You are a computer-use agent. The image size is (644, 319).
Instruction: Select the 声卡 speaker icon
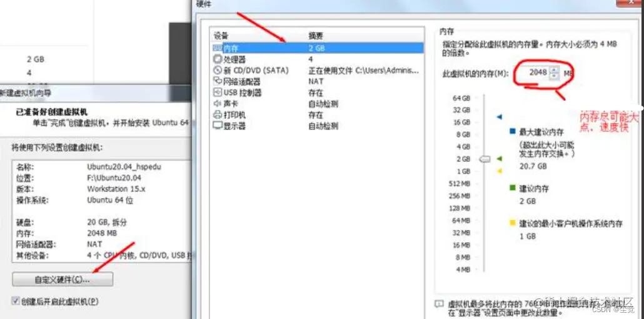tap(217, 104)
